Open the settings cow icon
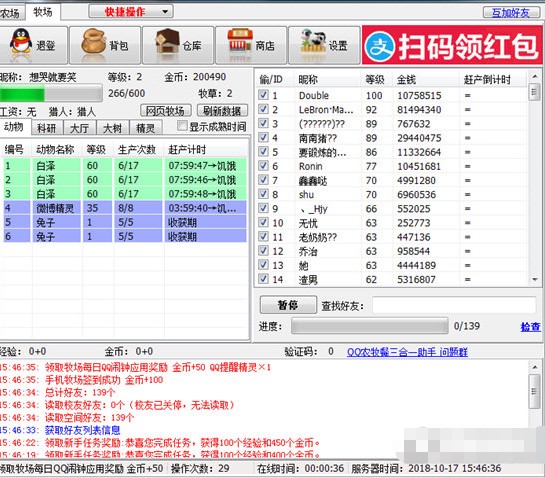The height and width of the screenshot is (478, 545). [x=313, y=41]
